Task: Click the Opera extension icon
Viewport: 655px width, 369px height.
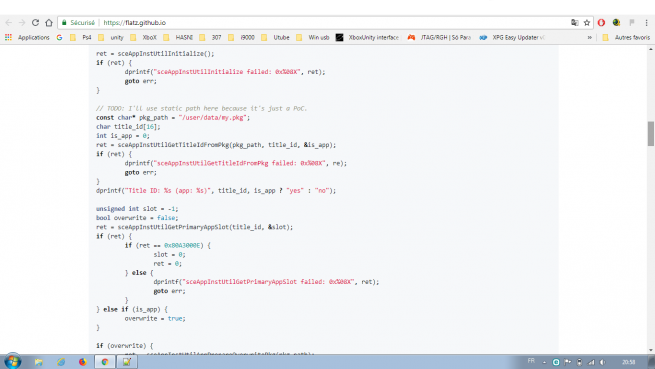Action: (x=602, y=23)
